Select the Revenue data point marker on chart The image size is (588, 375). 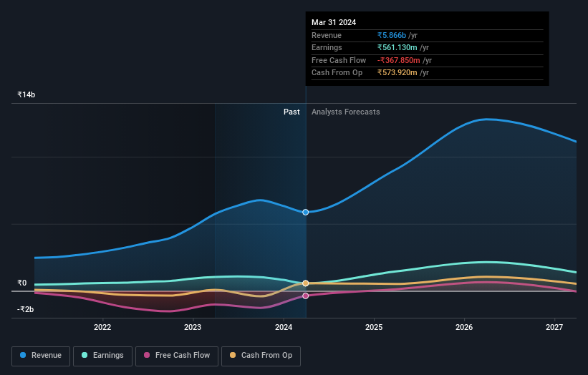(306, 212)
